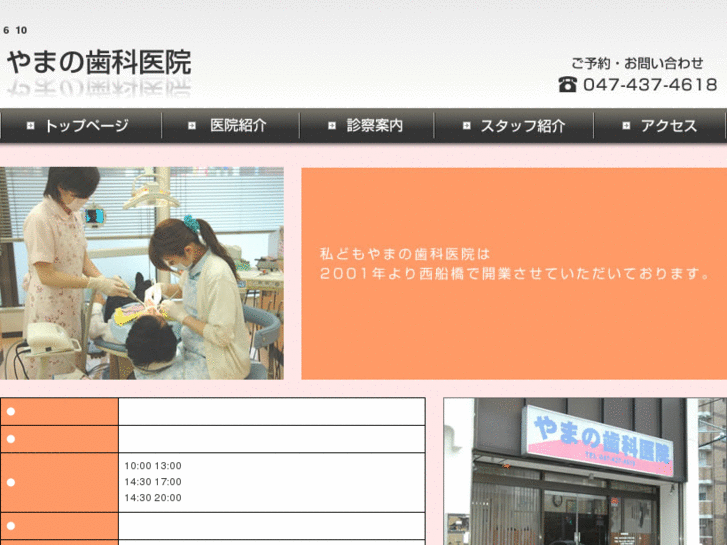Viewport: 727px width, 545px height.
Task: Click the square icon beside 診察案内
Action: tap(332, 126)
